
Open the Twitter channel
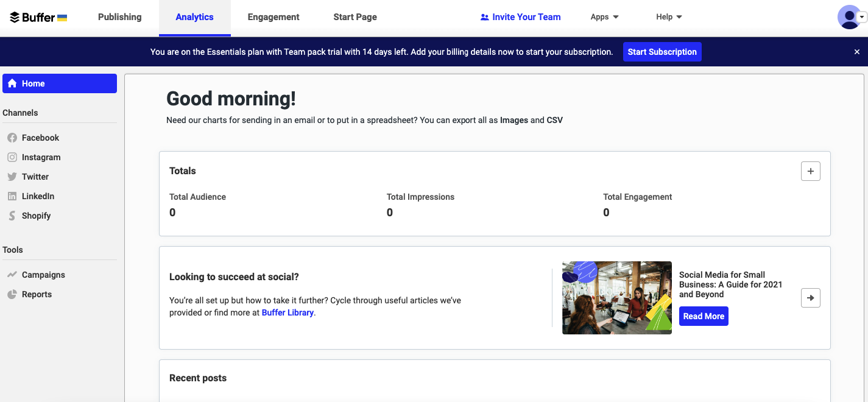(x=60, y=177)
